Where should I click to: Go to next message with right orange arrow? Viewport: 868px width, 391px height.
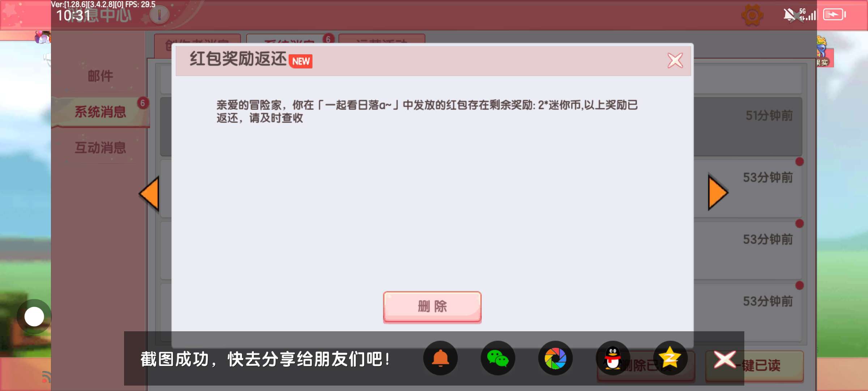click(x=718, y=192)
